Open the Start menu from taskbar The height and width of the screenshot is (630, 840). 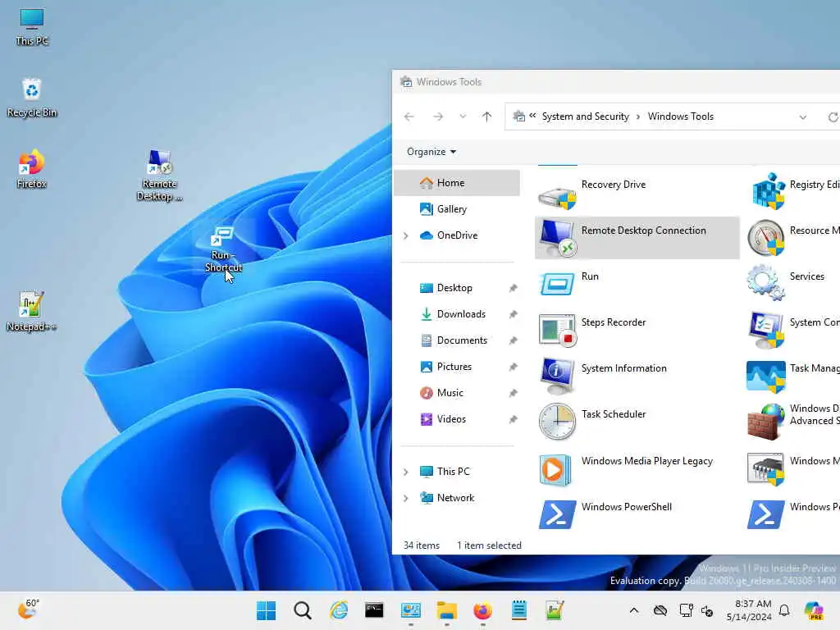[267, 610]
